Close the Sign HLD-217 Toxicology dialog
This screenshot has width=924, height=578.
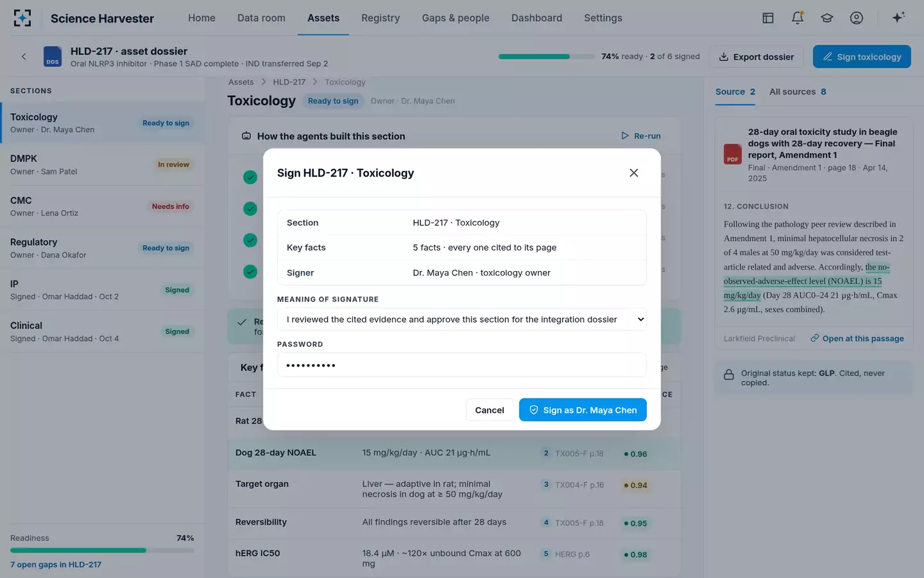click(634, 173)
